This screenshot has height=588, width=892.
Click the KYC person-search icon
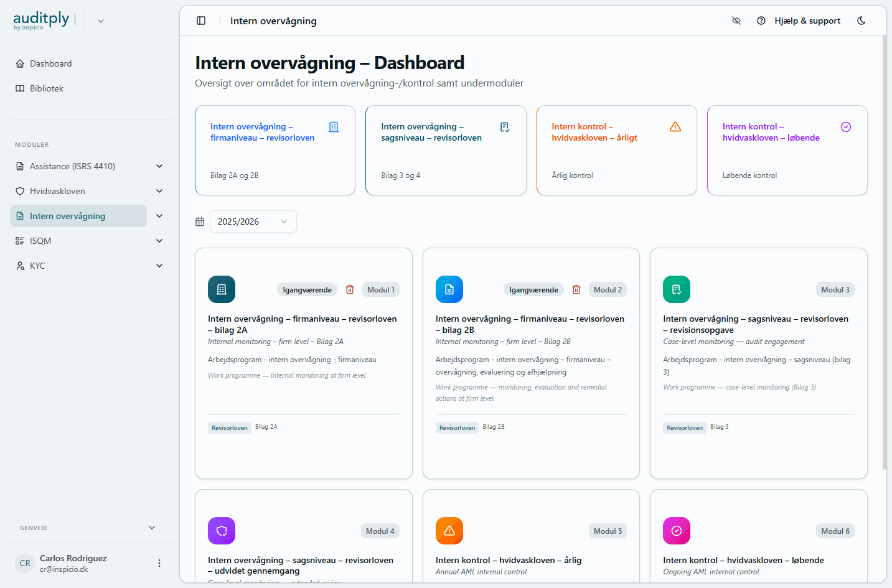point(20,266)
